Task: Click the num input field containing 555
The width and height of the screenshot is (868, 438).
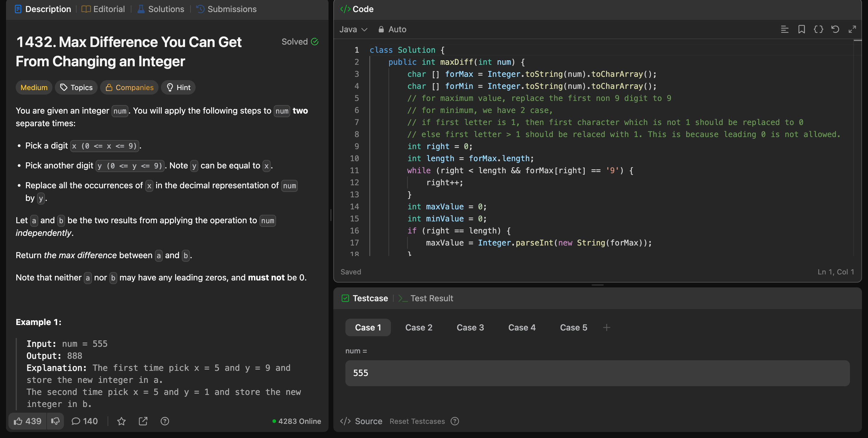Action: (x=597, y=373)
